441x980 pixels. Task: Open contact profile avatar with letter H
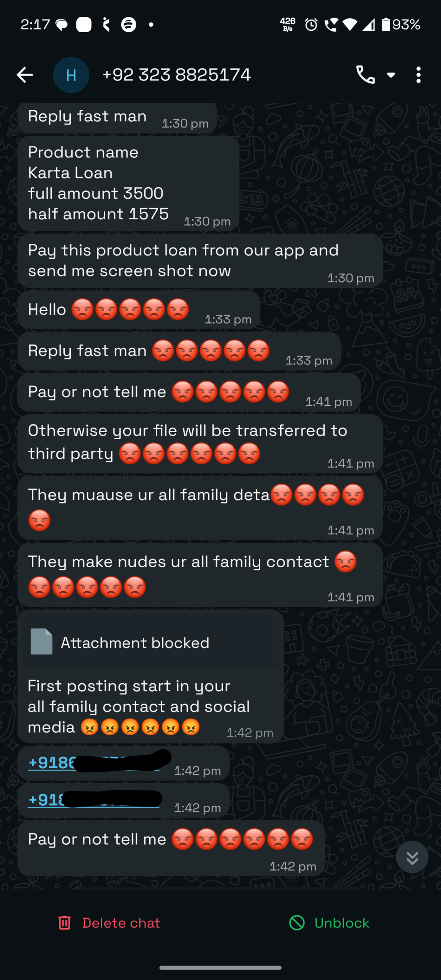pos(71,75)
